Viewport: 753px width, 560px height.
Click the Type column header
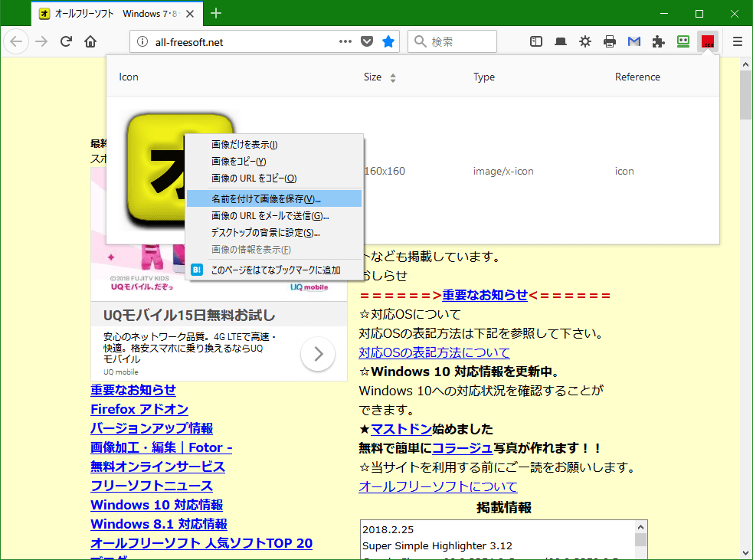pyautogui.click(x=483, y=77)
